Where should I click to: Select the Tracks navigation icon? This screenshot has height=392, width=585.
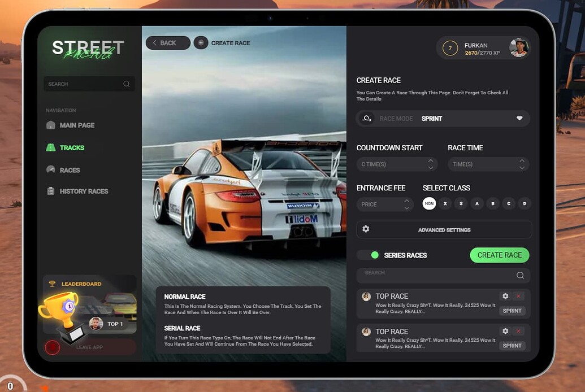tap(51, 147)
